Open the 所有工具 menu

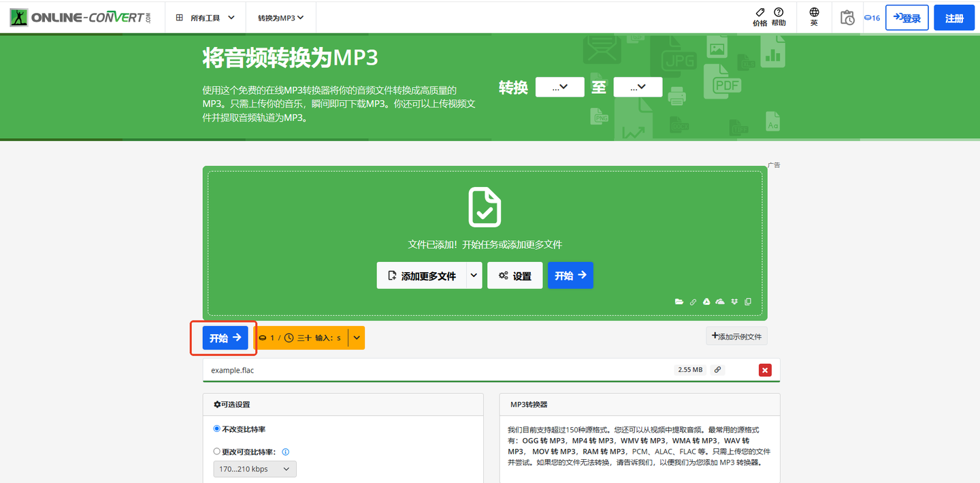pyautogui.click(x=206, y=18)
